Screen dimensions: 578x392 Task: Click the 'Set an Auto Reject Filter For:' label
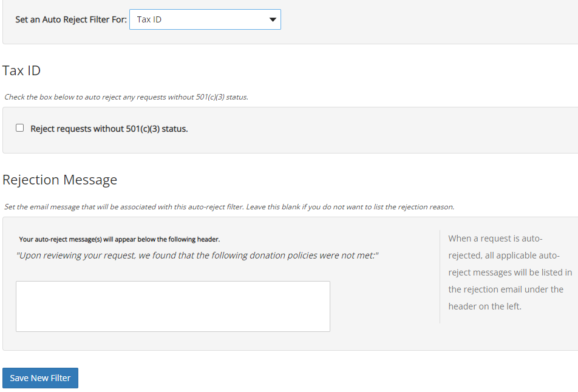(x=71, y=19)
